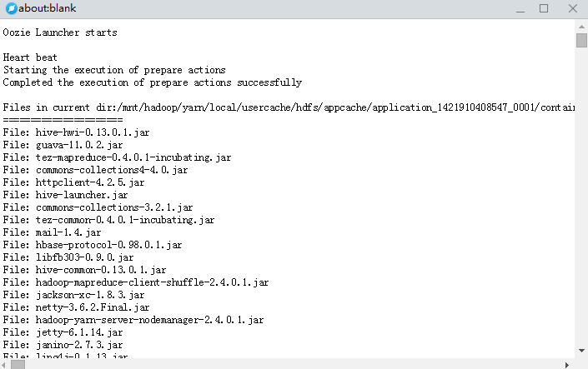Screen dimensions: 588x369
Task: Minimize the about:blank window
Action: point(520,8)
